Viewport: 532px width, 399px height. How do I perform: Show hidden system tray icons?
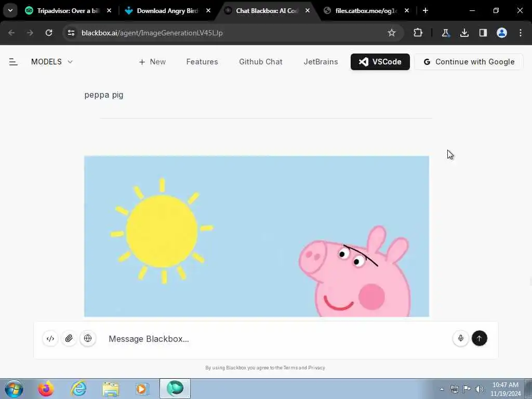click(442, 389)
